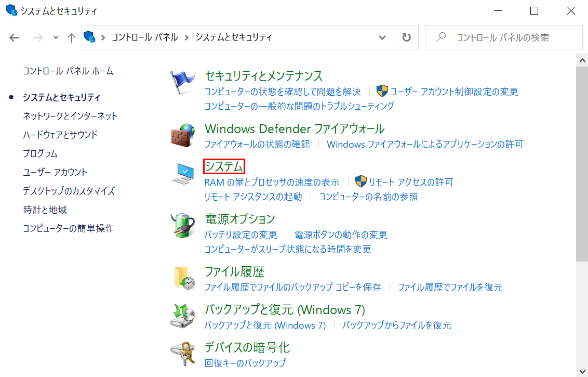Click コンピューターの状態を確認して問題を解決
The height and width of the screenshot is (377, 588).
pos(283,92)
